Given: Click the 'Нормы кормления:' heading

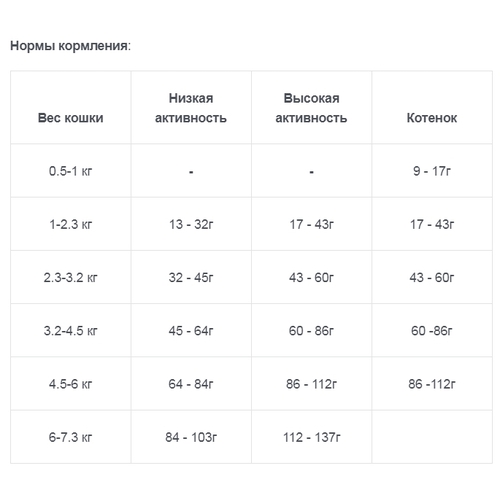Looking at the screenshot, I should 71,46.
